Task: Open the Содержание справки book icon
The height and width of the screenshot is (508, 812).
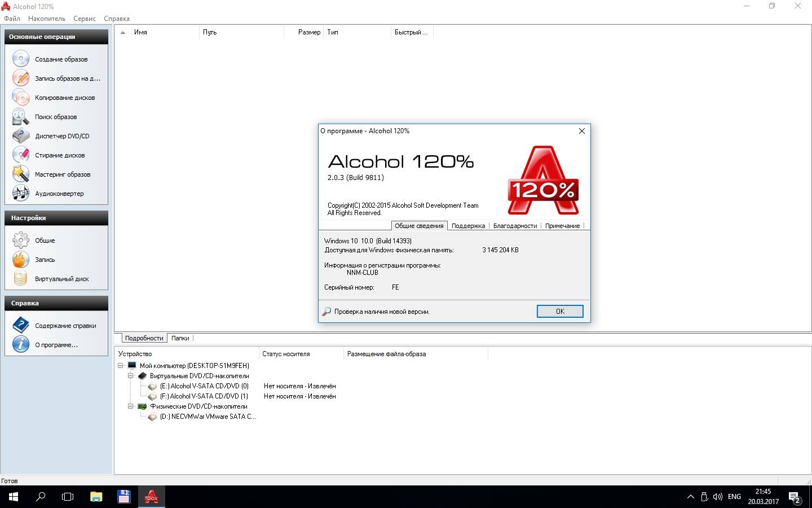Action: (x=21, y=326)
